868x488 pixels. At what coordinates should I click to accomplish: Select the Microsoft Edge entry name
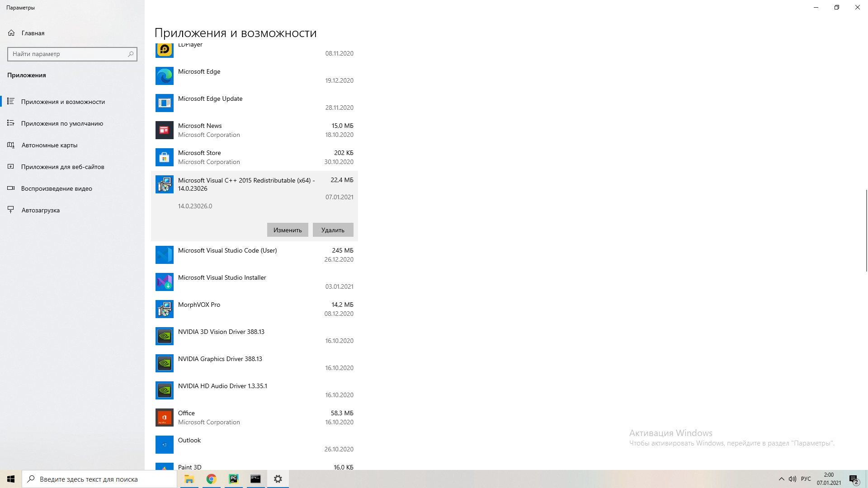[x=199, y=71]
